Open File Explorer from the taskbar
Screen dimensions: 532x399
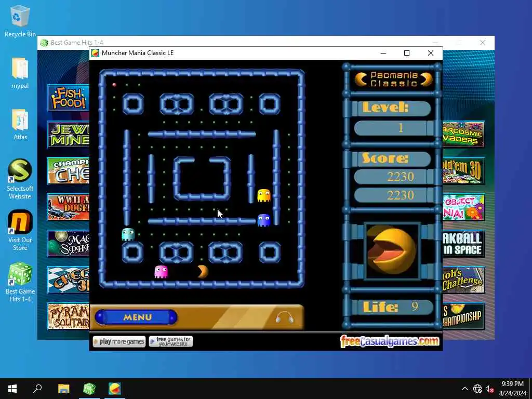pos(63,389)
